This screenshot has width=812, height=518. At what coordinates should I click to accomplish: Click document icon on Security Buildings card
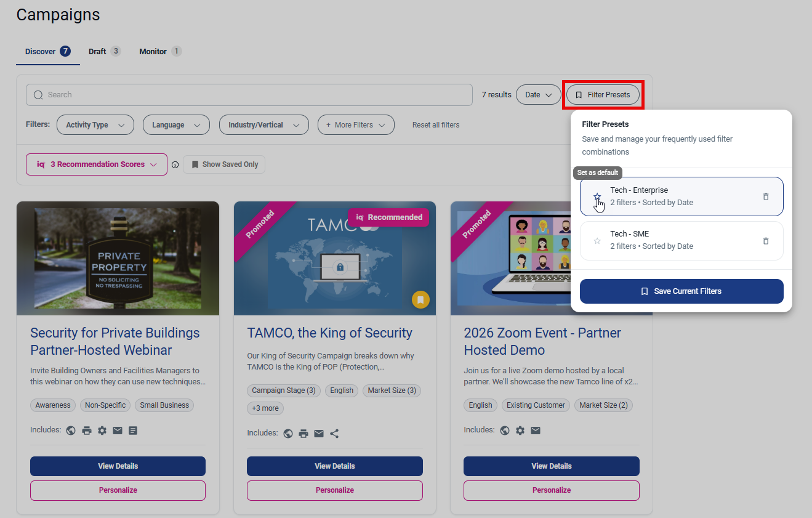tap(133, 431)
